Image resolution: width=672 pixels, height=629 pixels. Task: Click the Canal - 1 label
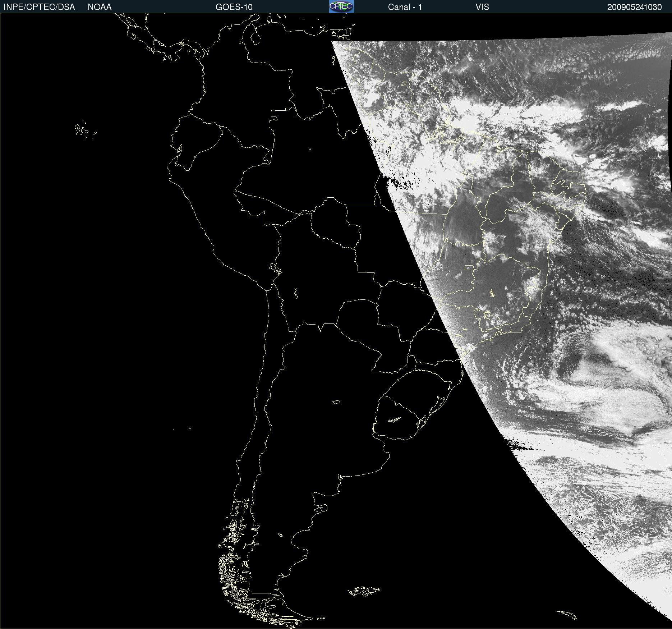click(x=405, y=7)
